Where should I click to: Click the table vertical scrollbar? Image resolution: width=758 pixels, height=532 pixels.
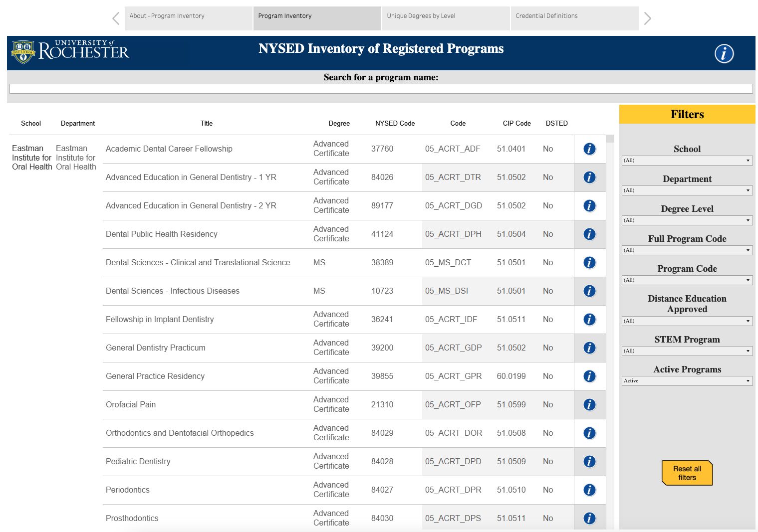click(x=610, y=332)
